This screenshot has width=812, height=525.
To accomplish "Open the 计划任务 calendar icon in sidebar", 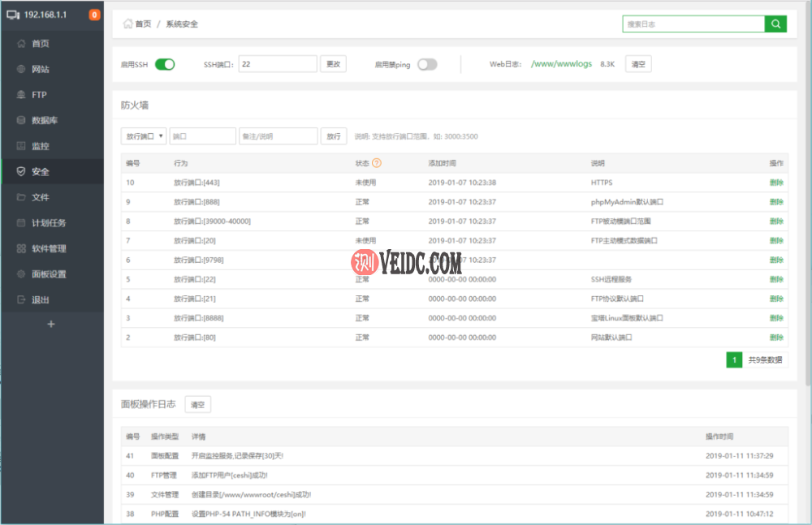I will [x=21, y=223].
